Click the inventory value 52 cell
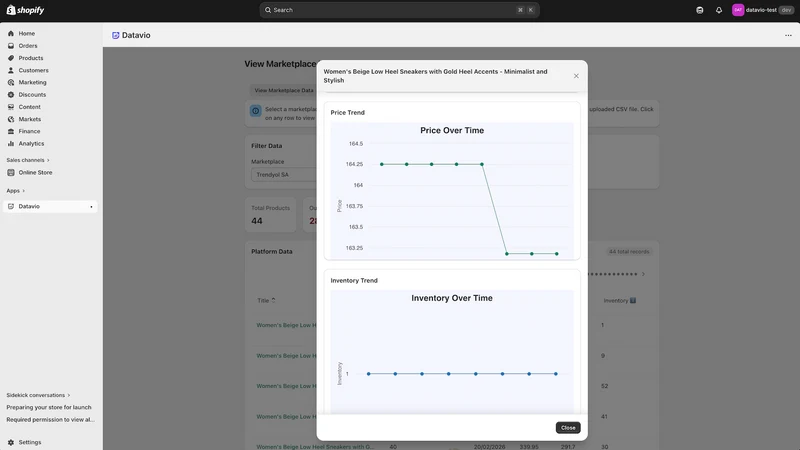The image size is (800, 450). click(x=604, y=386)
